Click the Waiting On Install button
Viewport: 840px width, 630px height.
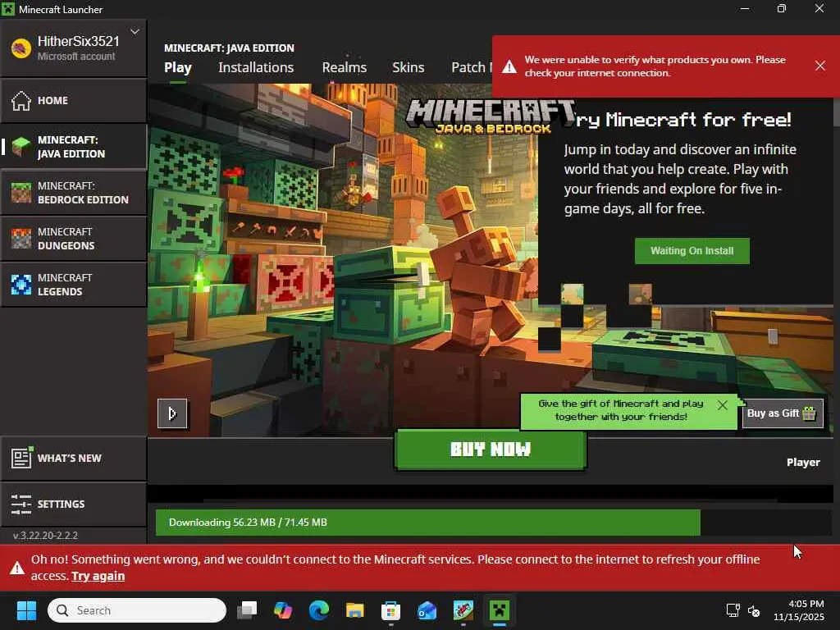click(692, 251)
